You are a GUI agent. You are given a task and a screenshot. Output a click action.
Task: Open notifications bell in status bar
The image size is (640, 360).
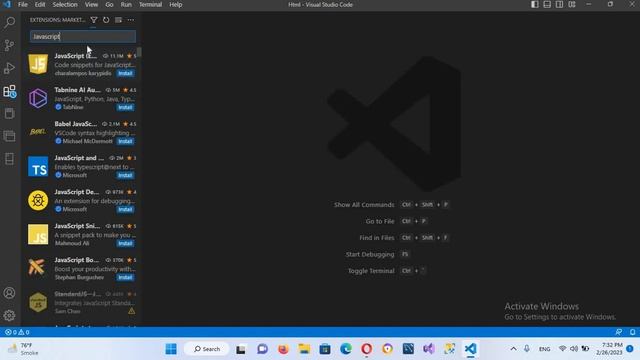click(x=632, y=332)
